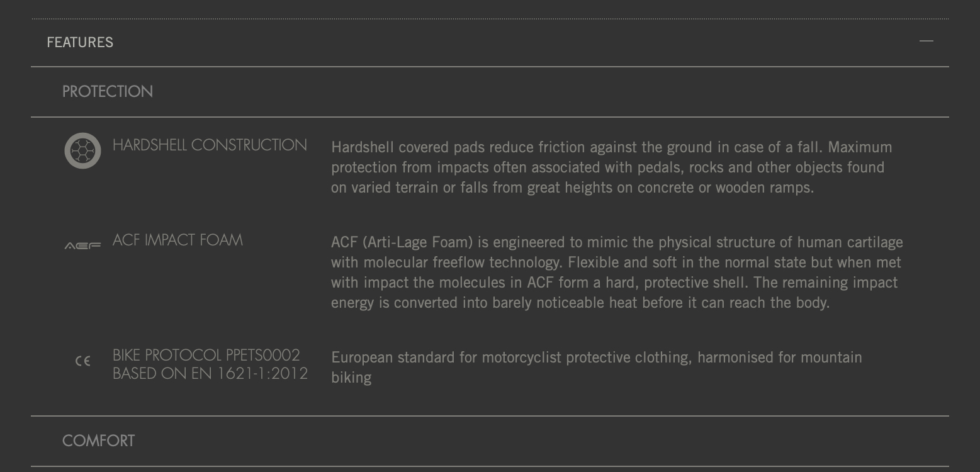Click the Arti-Lage Foam description paragraph
980x472 pixels.
(x=617, y=273)
